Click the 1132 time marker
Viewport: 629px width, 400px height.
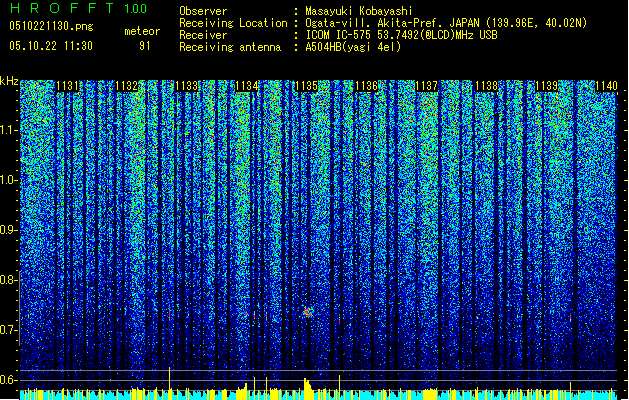(127, 86)
